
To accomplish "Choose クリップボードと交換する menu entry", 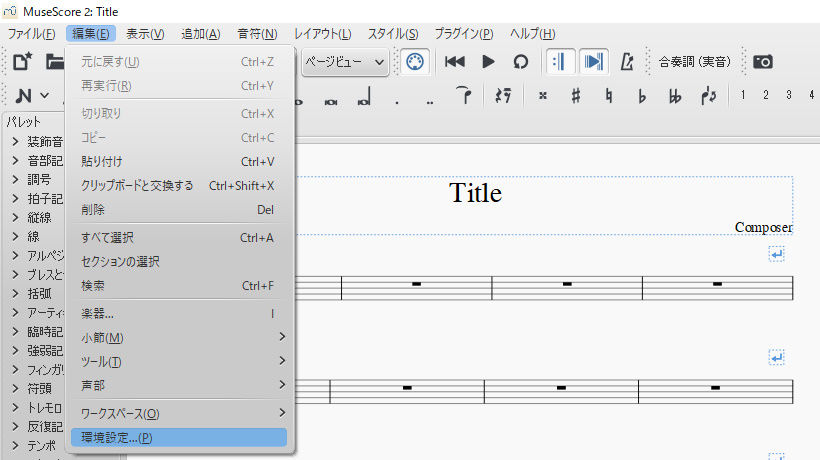I will point(178,186).
